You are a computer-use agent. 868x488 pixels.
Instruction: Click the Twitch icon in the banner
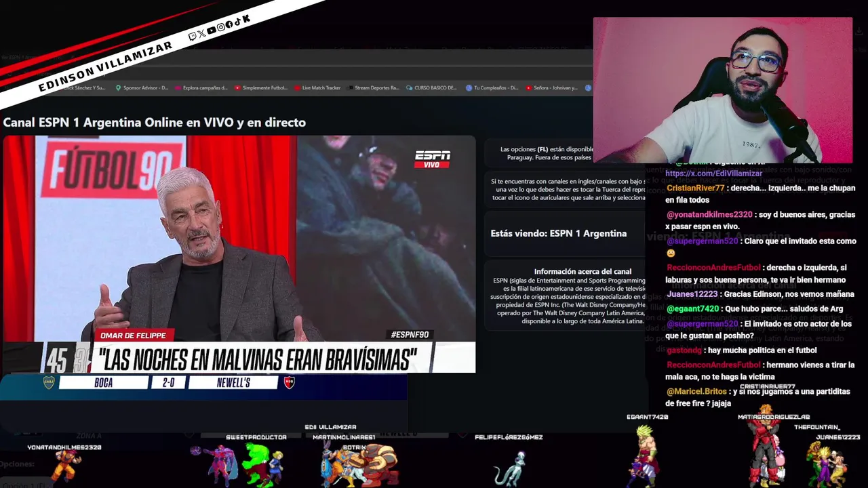193,36
